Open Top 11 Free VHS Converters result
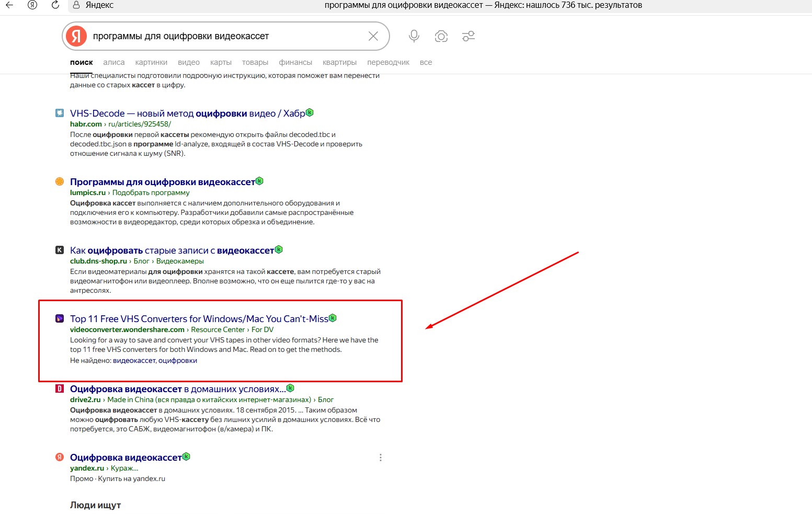 199,319
